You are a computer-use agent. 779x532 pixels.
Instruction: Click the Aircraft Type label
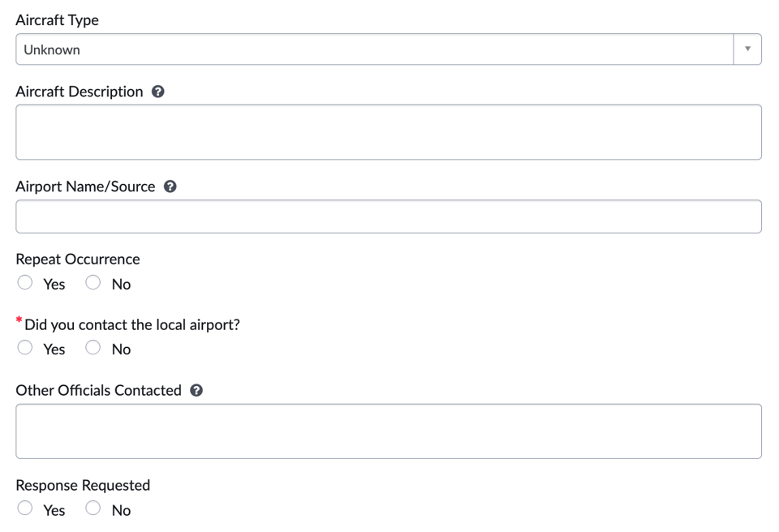pyautogui.click(x=58, y=20)
